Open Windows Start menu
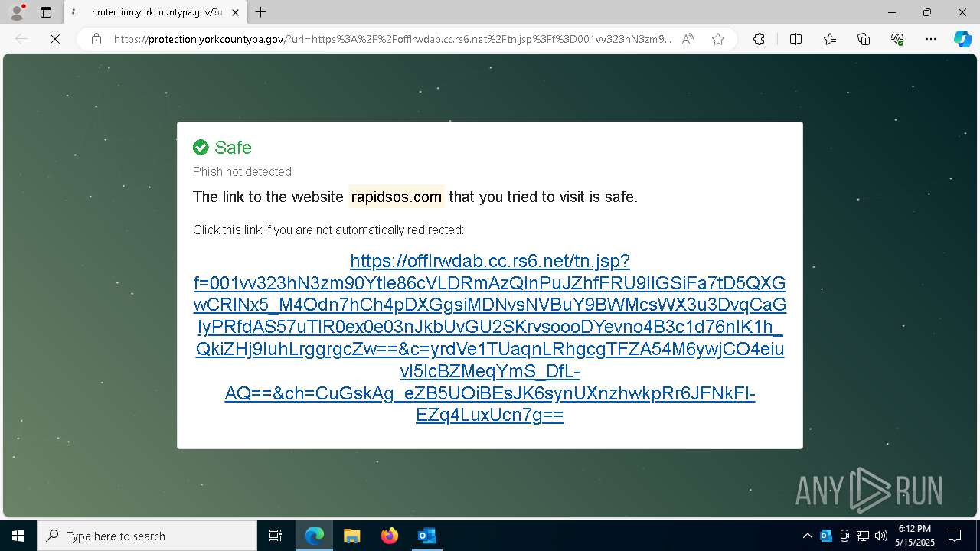The width and height of the screenshot is (980, 551). [18, 536]
